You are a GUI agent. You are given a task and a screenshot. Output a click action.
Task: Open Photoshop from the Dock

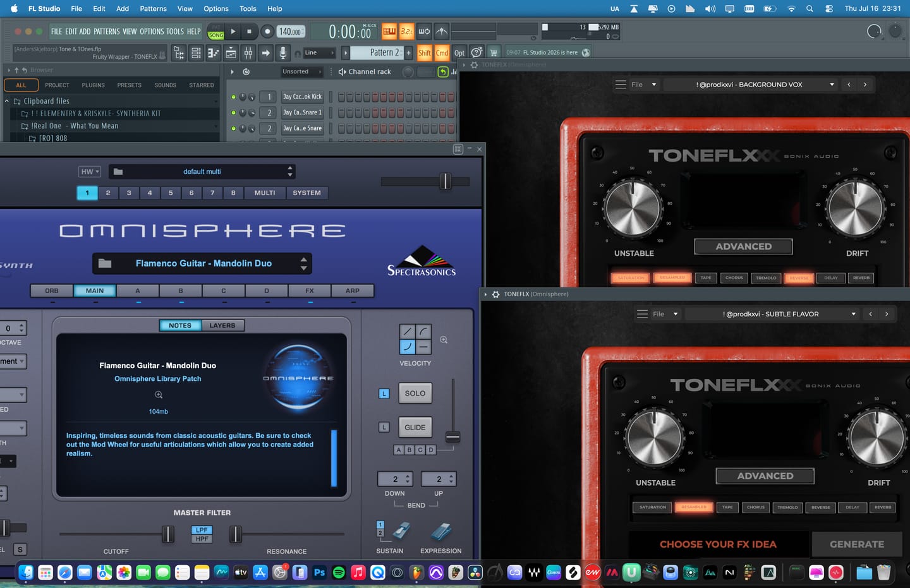[x=319, y=572]
